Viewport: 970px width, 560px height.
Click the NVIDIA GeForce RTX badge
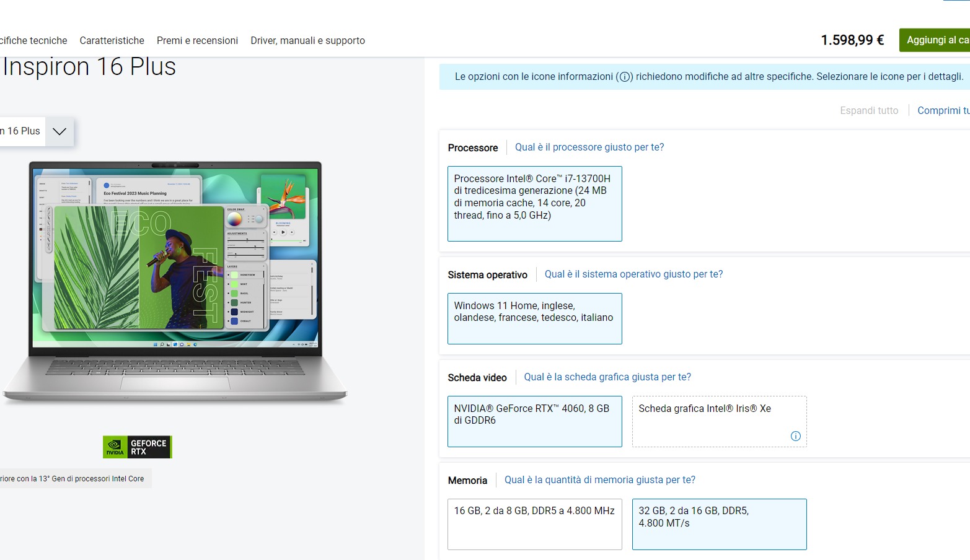click(138, 447)
